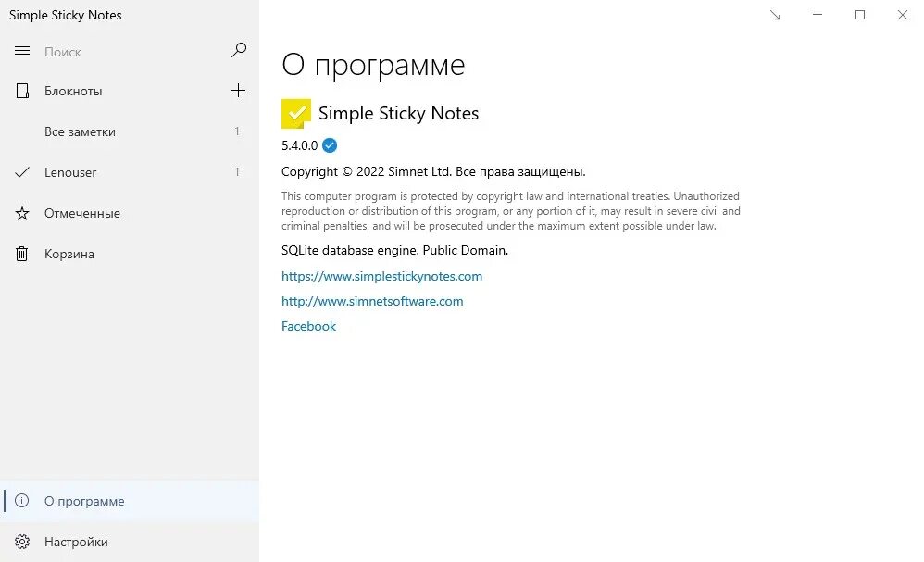
Task: Click the star icon beside Отмеченные
Action: point(22,213)
